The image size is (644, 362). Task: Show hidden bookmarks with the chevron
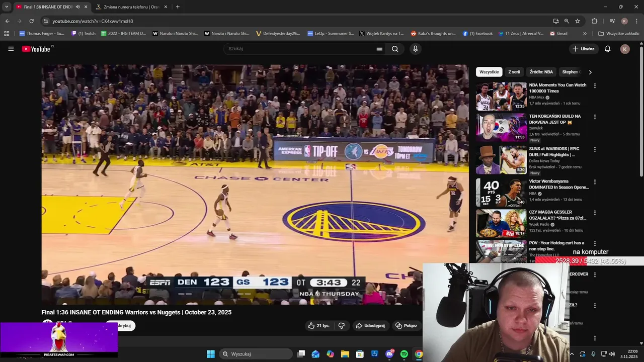[585, 34]
